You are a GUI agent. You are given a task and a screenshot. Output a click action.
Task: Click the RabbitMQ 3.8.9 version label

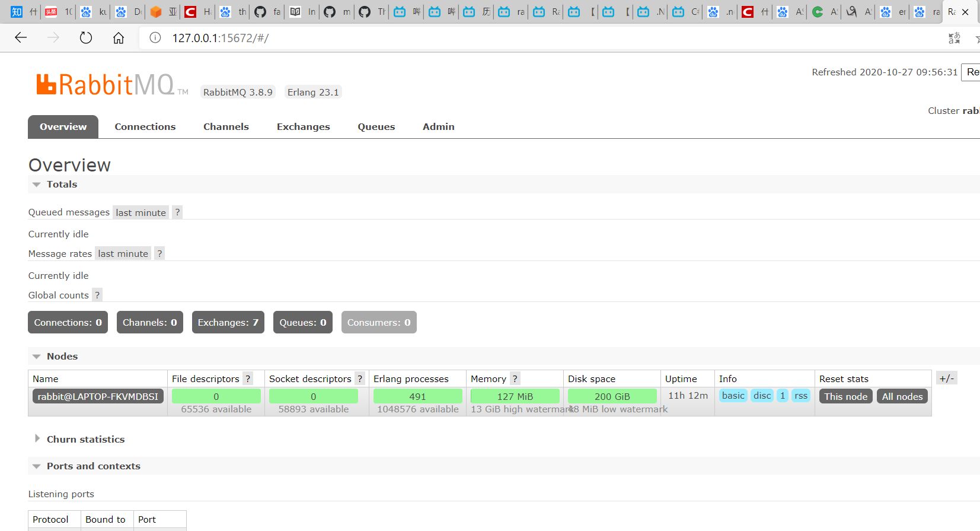[x=238, y=92]
